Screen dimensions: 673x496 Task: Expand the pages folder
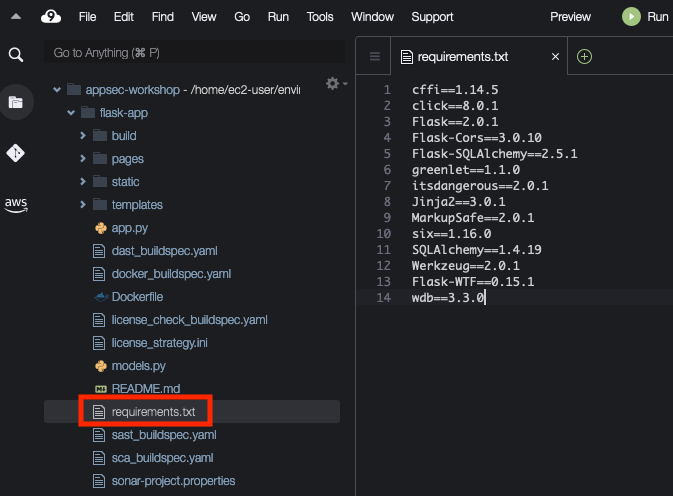82,159
